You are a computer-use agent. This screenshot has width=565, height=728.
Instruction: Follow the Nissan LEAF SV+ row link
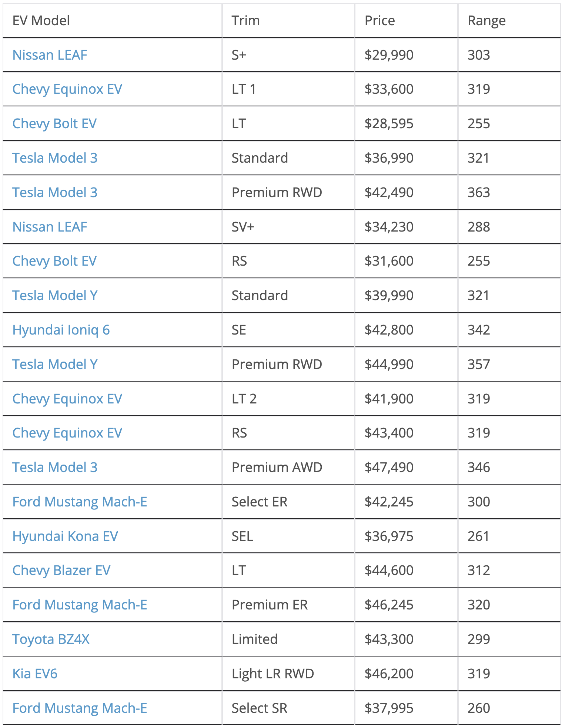[50, 227]
